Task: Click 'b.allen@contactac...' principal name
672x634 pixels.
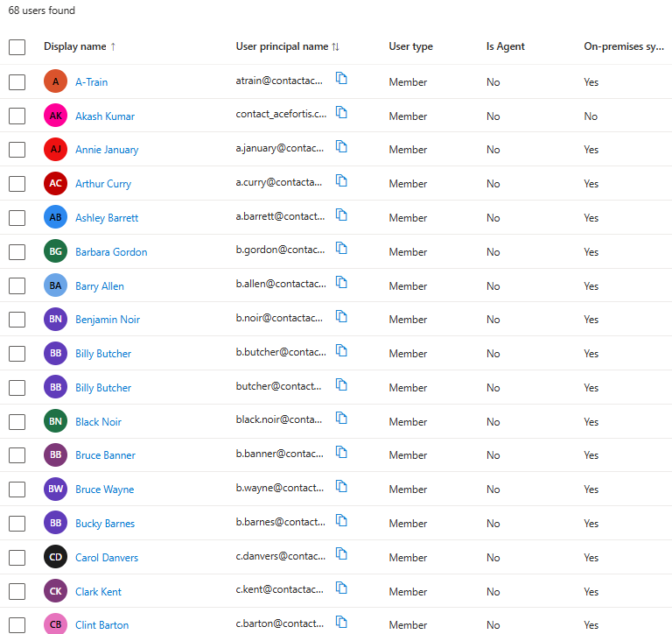Action: tap(281, 284)
